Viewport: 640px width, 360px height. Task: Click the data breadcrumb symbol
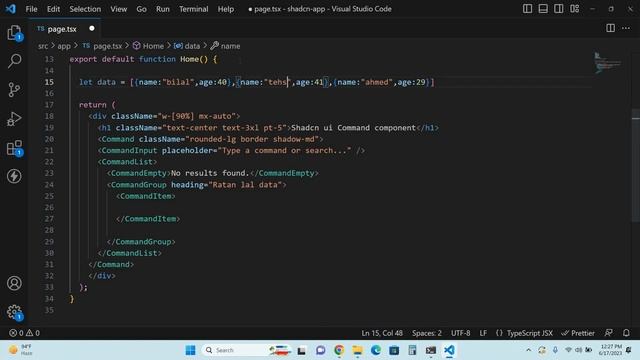187,46
